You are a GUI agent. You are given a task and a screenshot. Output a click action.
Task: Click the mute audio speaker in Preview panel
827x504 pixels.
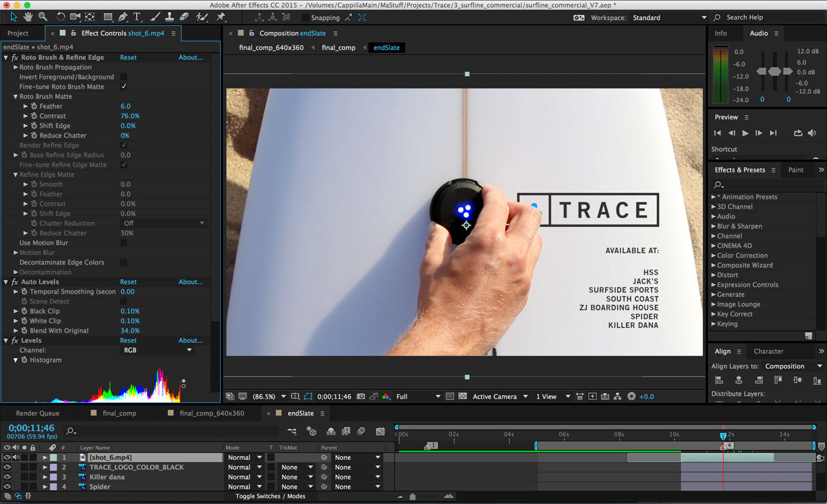(812, 133)
